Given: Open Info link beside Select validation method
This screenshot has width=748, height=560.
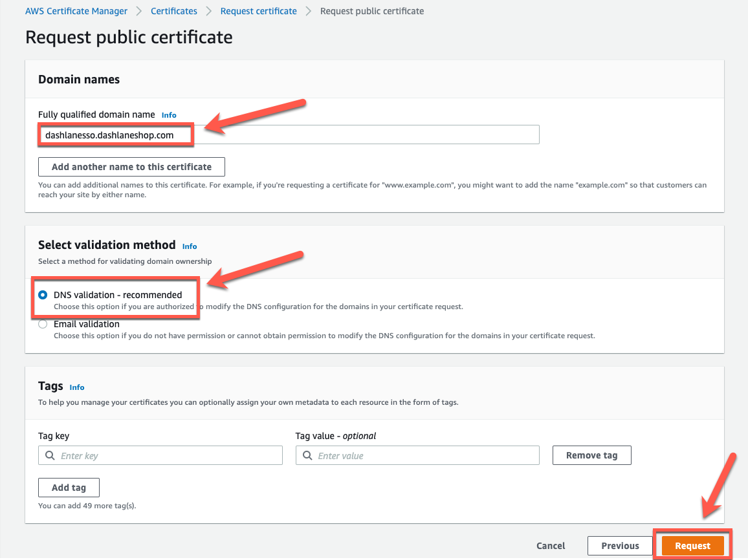Looking at the screenshot, I should point(190,246).
